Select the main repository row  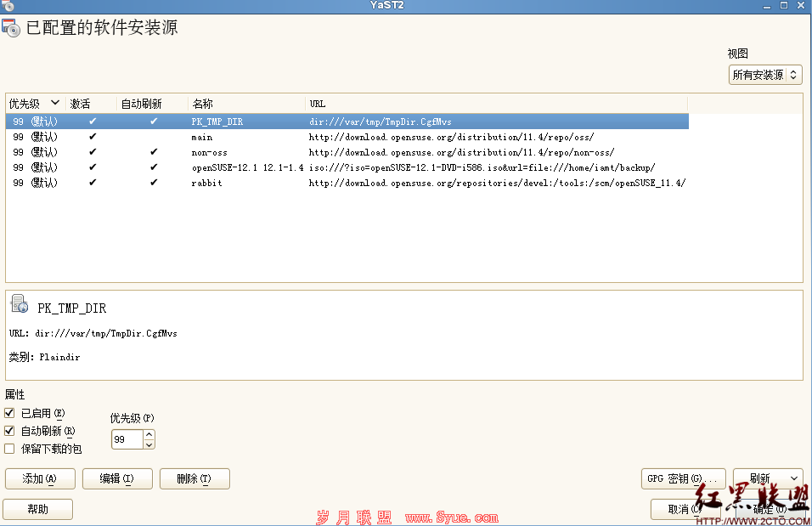coord(347,137)
